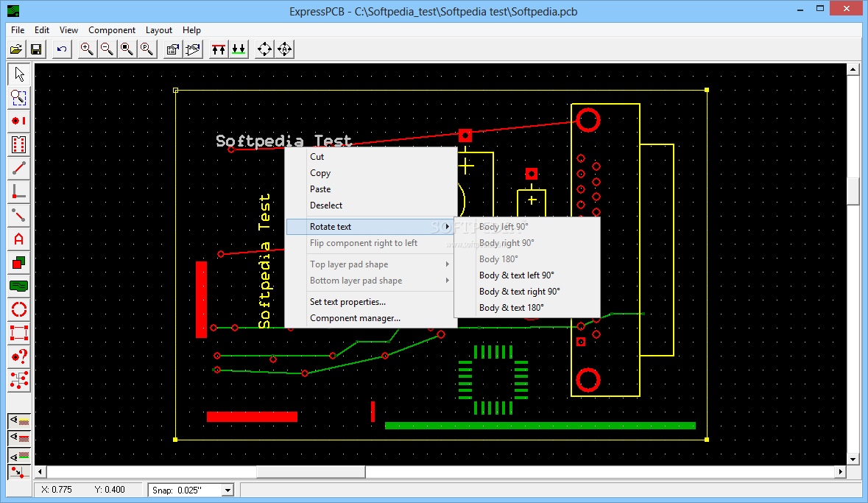Choose Cut from the context menu

click(x=371, y=157)
